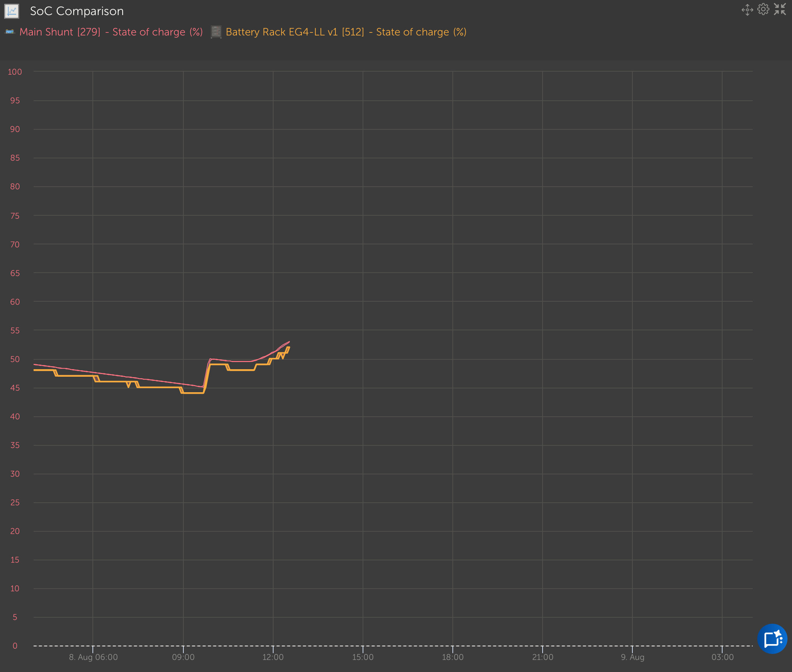Click the 18:00 time axis label
Viewport: 792px width, 672px height.
(453, 657)
